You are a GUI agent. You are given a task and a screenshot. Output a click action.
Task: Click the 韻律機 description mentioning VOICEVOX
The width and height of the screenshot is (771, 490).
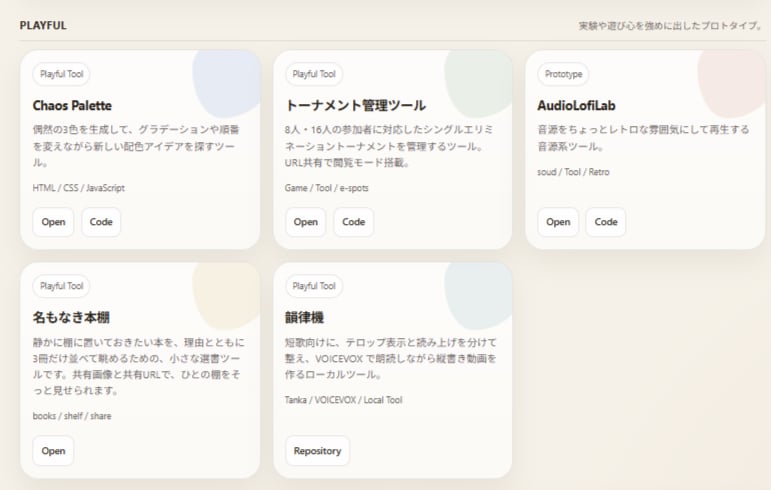[x=391, y=358]
